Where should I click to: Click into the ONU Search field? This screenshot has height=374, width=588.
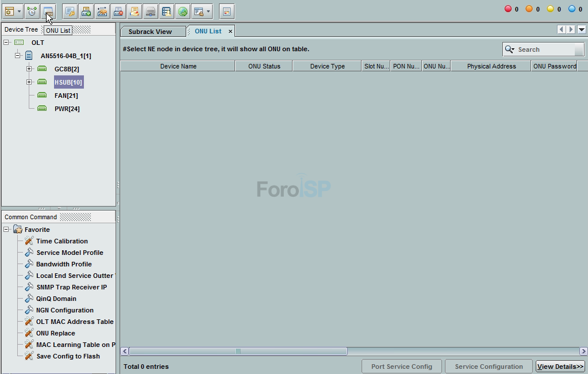coord(545,49)
